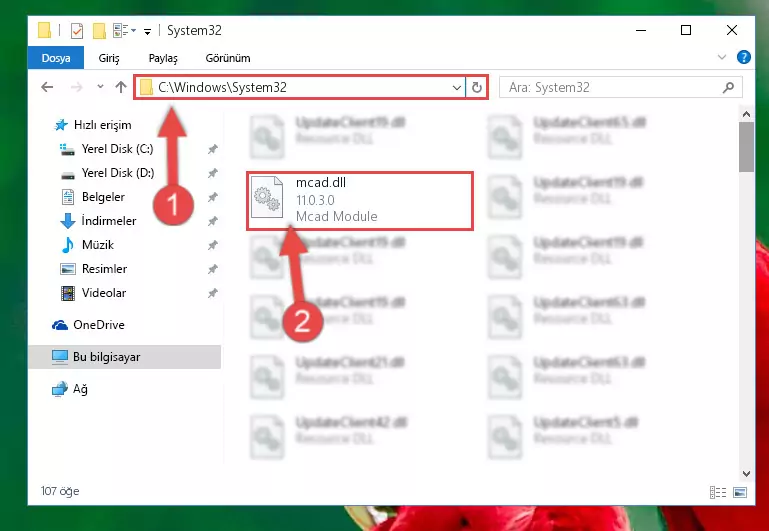Expand the ribbon with the chevron
The height and width of the screenshot is (531, 769).
point(721,57)
